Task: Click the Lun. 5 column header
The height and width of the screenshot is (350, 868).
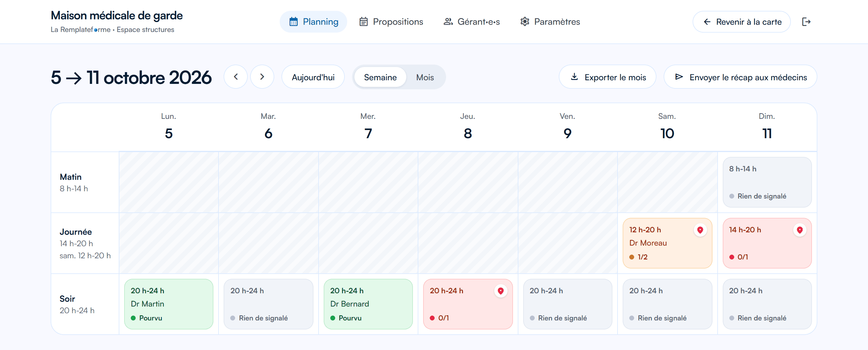Action: click(168, 127)
